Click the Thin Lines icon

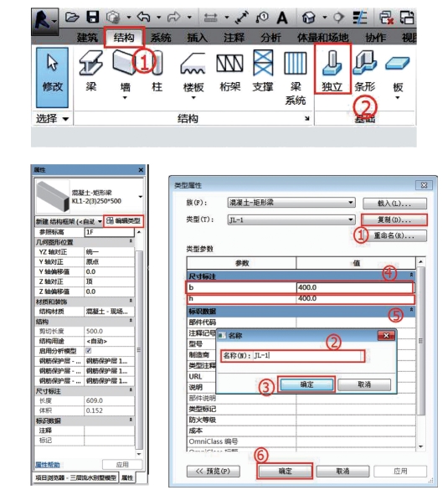point(360,18)
